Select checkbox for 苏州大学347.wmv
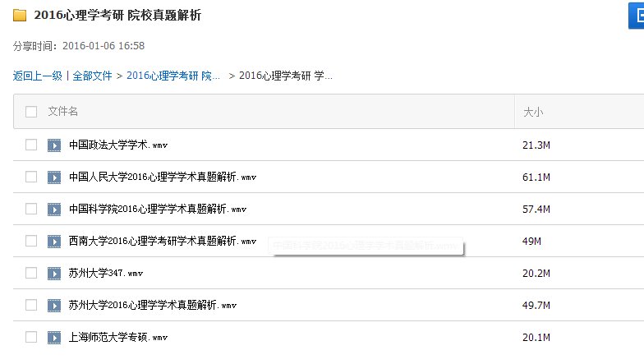 tap(31, 273)
